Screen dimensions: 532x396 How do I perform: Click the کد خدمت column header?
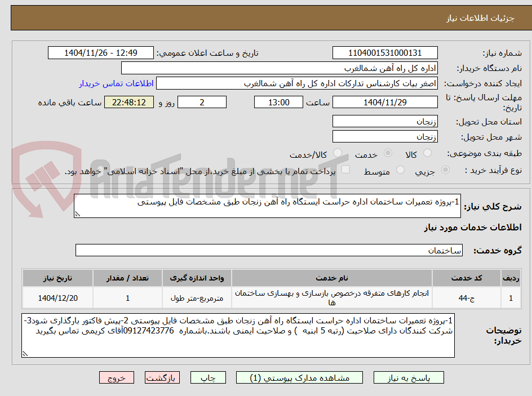click(467, 278)
